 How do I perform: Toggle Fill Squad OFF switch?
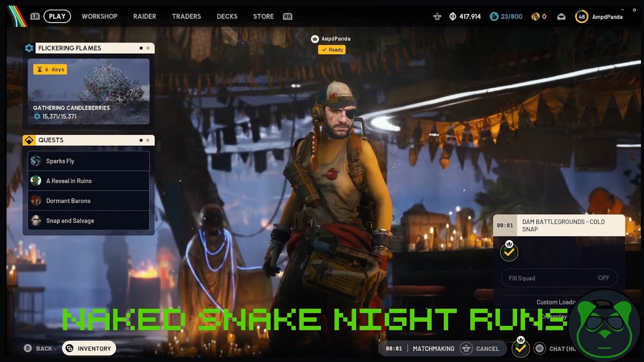[559, 278]
